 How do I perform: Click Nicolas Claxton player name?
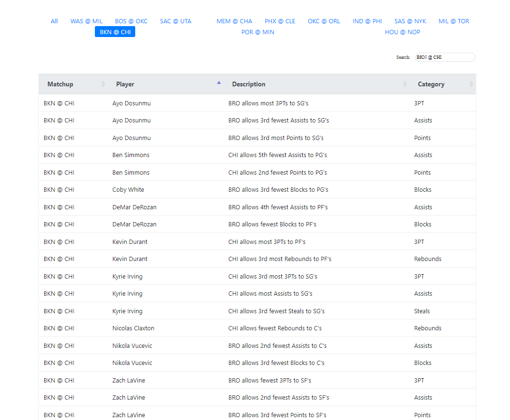pyautogui.click(x=133, y=328)
